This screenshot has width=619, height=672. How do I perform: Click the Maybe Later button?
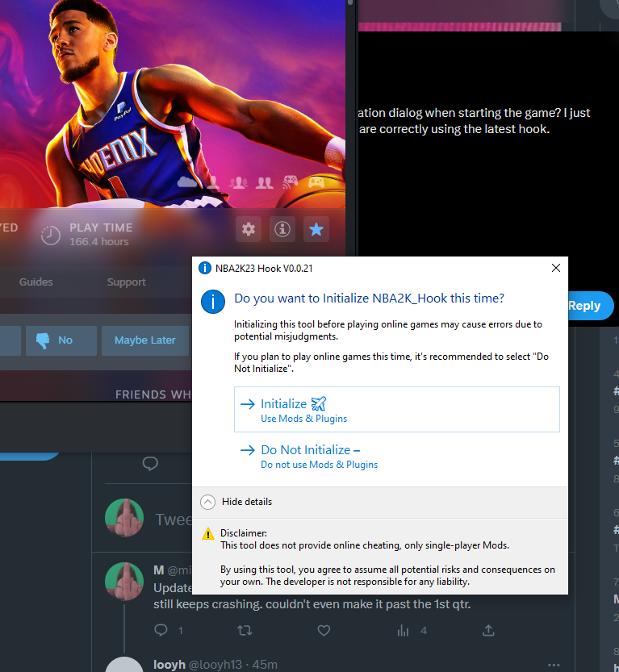pos(145,340)
